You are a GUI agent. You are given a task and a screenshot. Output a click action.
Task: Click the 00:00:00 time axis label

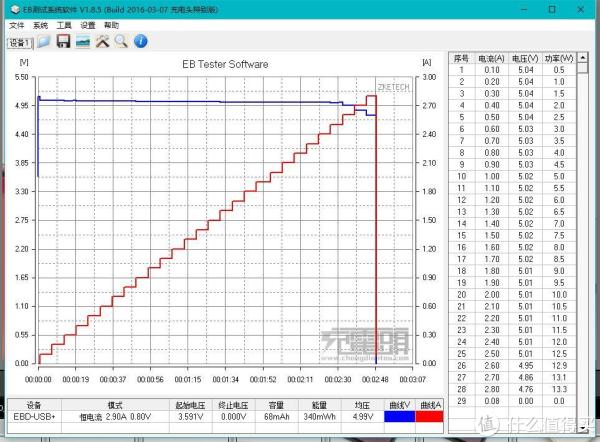[x=38, y=379]
